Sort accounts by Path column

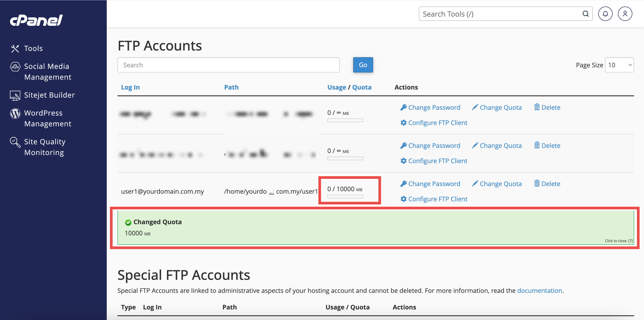(231, 87)
